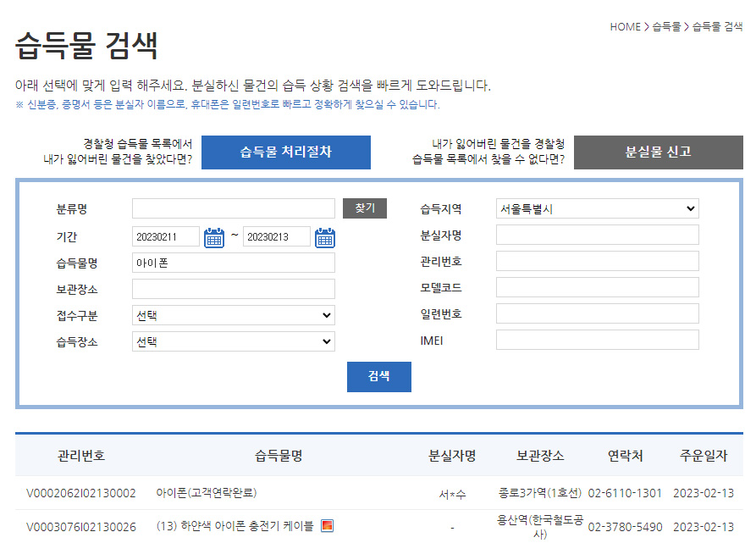756x543 pixels.
Task: Click the start date field 20230211
Action: 166,237
